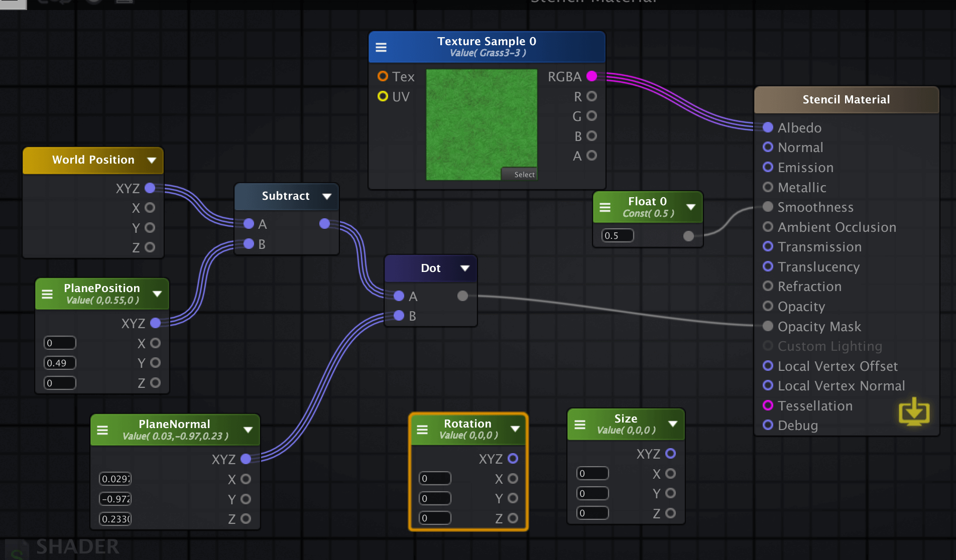Edit PlanePosition Y field showing 0.49

[60, 363]
